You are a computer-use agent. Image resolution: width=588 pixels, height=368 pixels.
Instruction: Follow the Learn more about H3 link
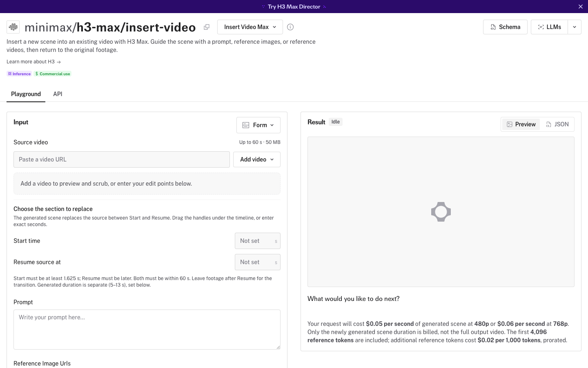33,62
